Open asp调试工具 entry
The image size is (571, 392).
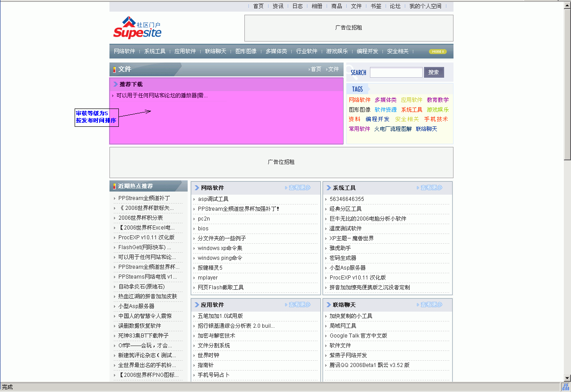click(213, 199)
